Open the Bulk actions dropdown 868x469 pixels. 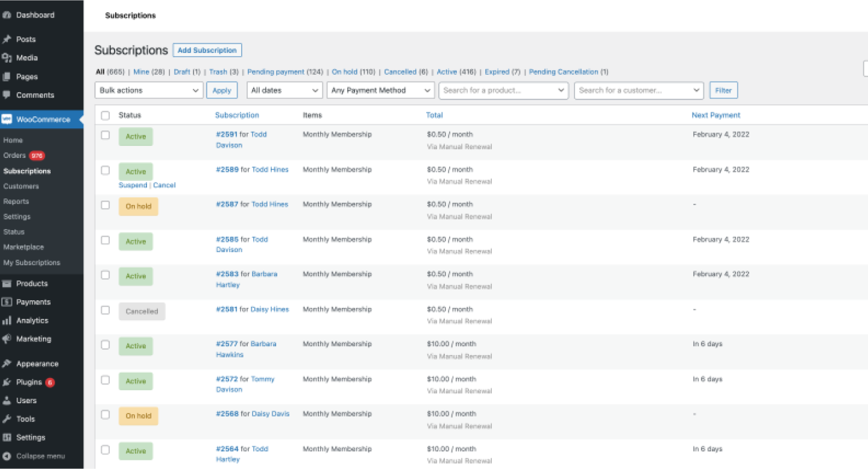(149, 90)
